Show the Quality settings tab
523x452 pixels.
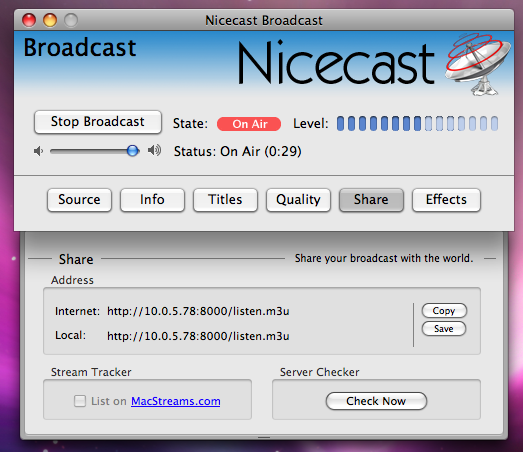[x=298, y=200]
